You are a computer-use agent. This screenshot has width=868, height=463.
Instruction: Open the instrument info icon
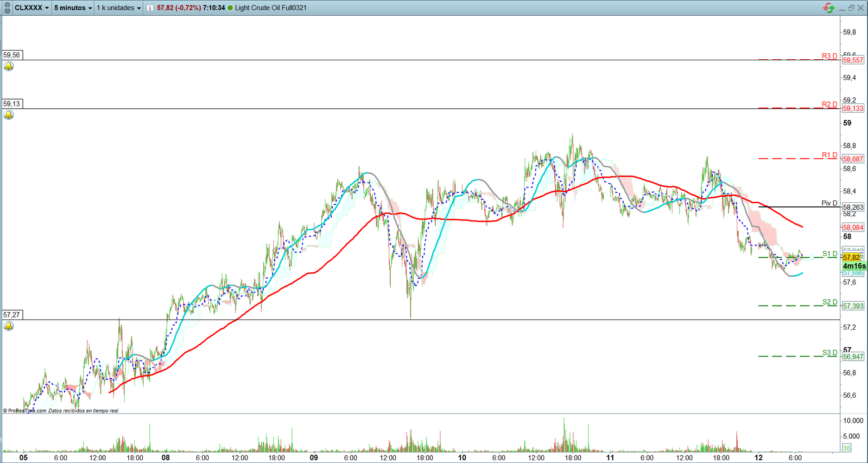150,8
